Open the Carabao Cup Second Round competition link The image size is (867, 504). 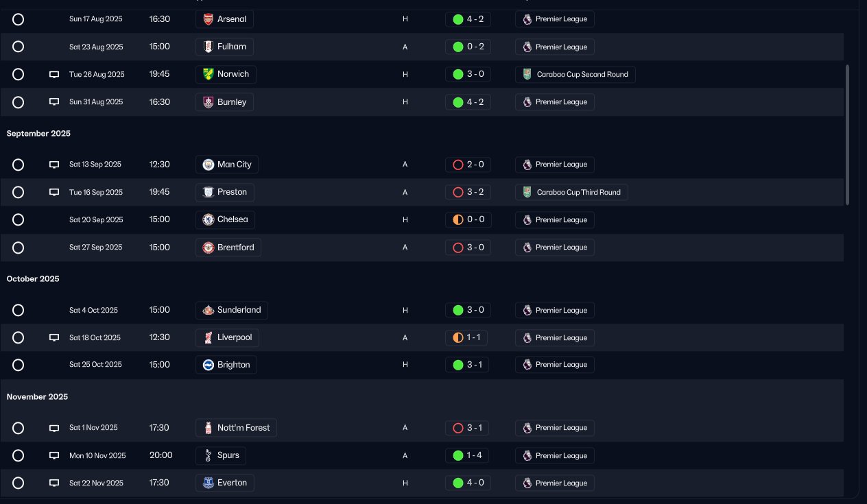coord(575,74)
